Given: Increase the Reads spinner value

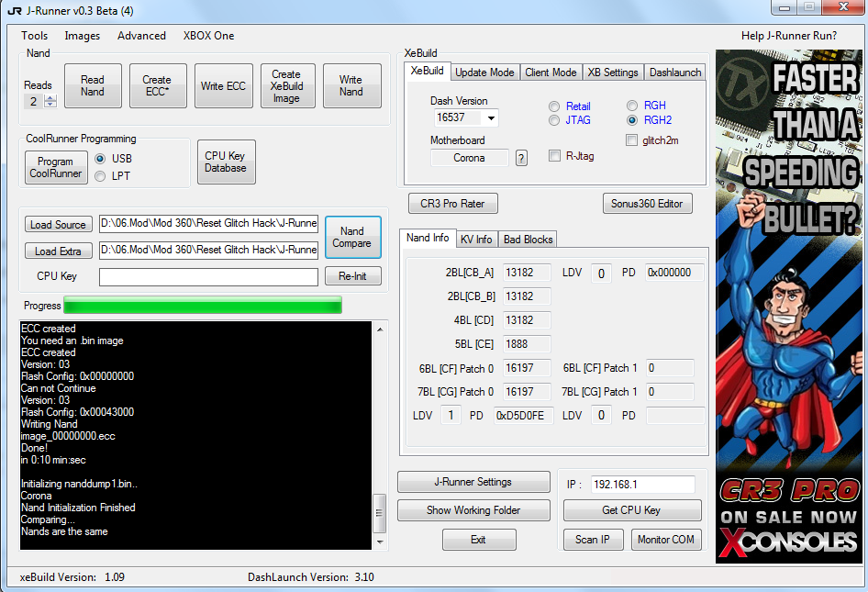Looking at the screenshot, I should click(50, 98).
